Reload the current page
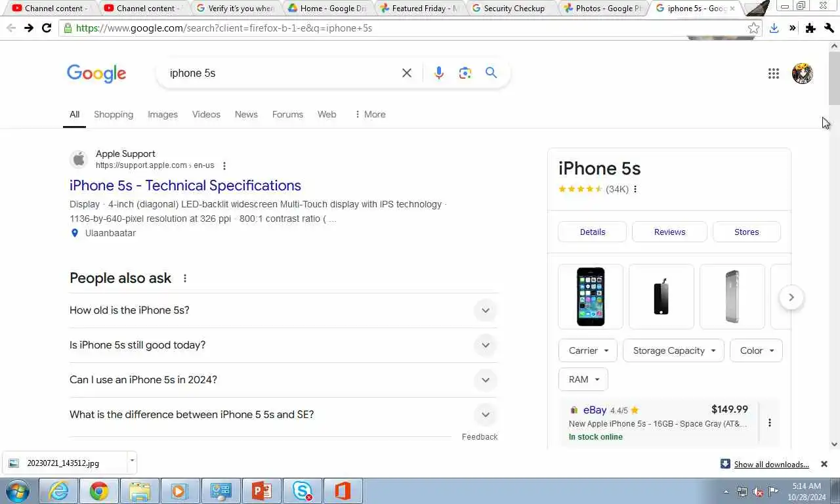The width and height of the screenshot is (840, 504). (47, 28)
